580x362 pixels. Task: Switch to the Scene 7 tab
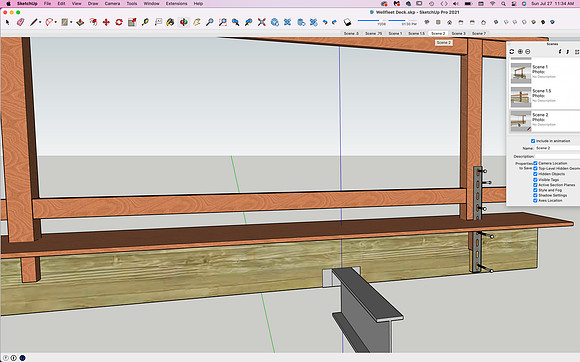[479, 33]
